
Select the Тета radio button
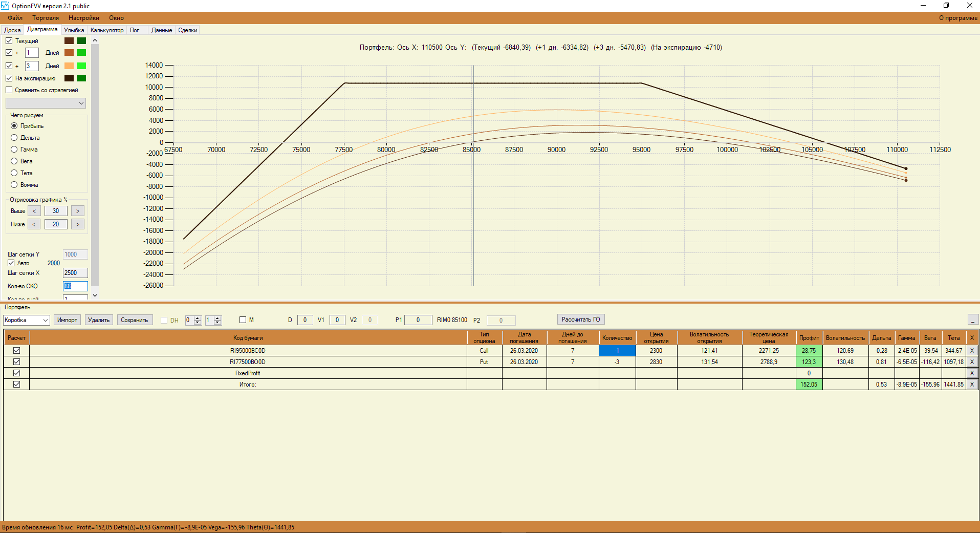coord(14,173)
